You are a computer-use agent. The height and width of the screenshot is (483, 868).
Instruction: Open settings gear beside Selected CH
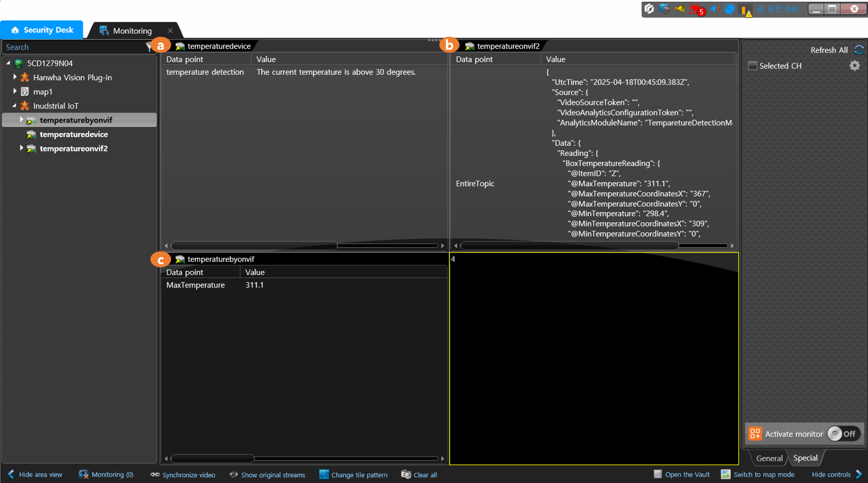click(854, 66)
